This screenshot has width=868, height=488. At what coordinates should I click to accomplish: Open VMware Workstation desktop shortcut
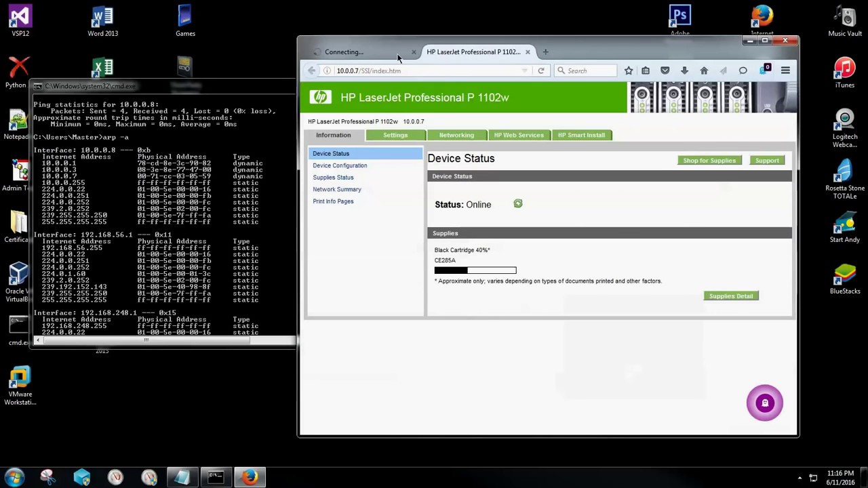coord(20,386)
